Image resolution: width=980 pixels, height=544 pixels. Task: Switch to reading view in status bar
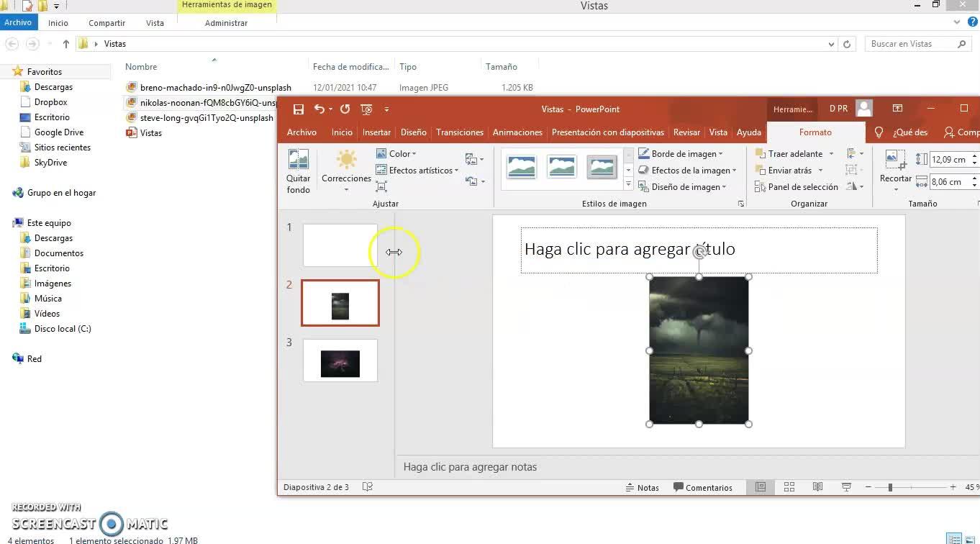coord(818,487)
